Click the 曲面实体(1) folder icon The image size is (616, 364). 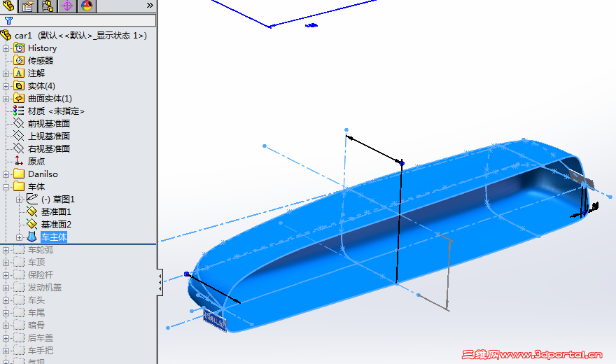[19, 98]
